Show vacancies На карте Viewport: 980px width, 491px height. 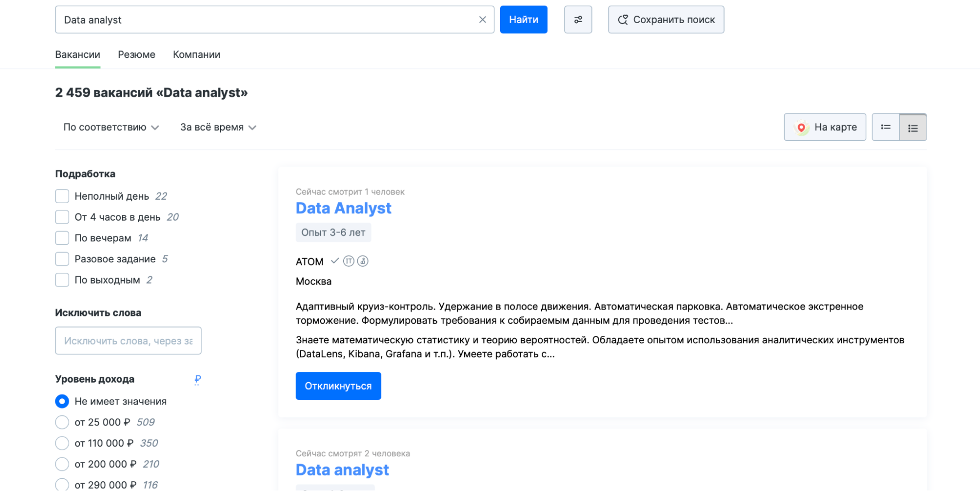point(825,127)
